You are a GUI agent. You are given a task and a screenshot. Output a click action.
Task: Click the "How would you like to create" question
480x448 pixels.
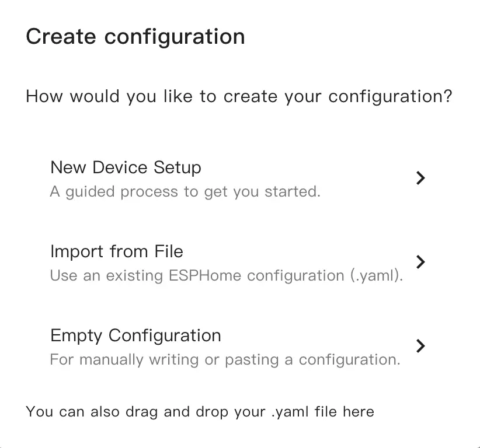click(x=239, y=96)
